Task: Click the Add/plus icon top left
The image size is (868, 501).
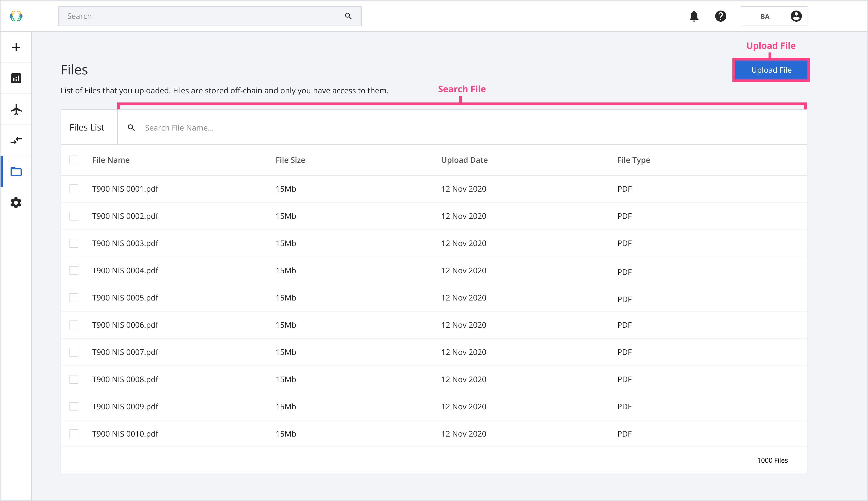Action: point(17,48)
